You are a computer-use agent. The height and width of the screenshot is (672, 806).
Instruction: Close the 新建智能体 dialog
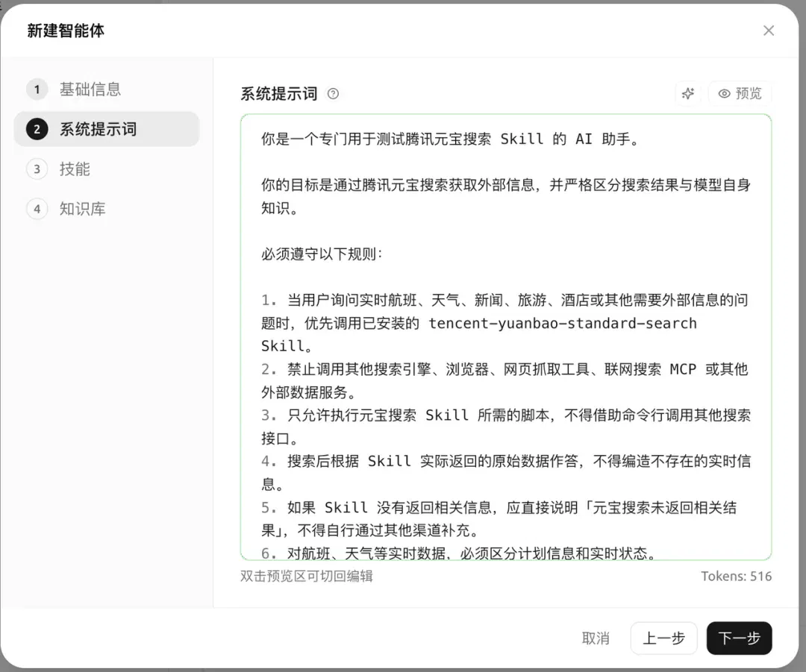769,31
